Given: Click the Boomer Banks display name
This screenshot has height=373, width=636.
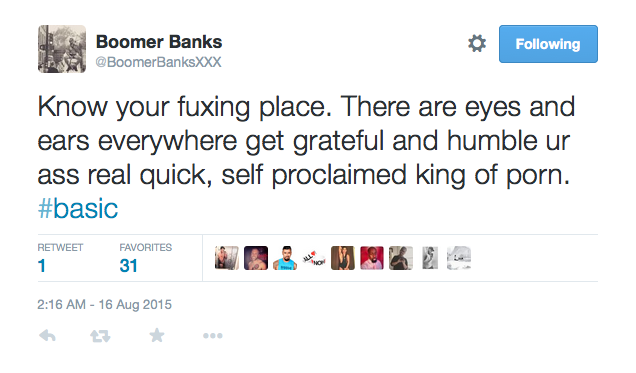Looking at the screenshot, I should click(159, 42).
